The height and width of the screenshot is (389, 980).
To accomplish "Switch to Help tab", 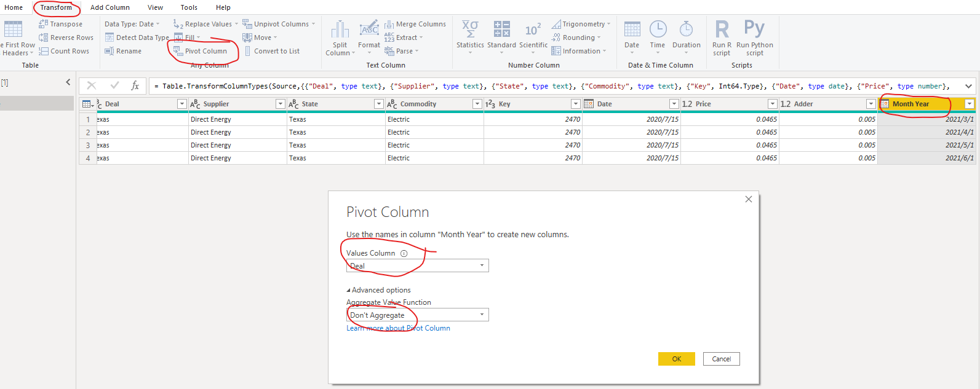I will point(223,7).
